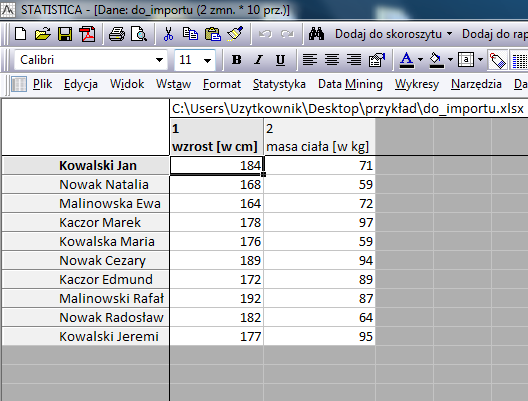Select row Kowalski Jeremi
Viewport: 528px width, 401px height.
click(x=86, y=336)
